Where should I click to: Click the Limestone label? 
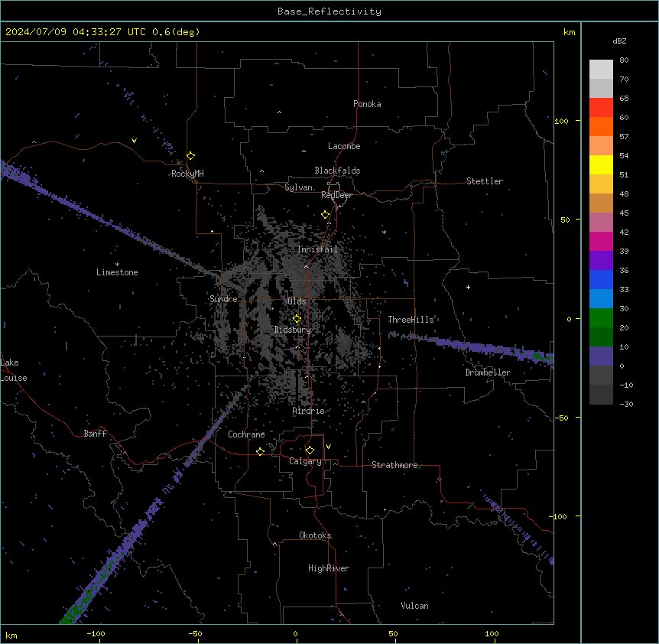point(117,272)
